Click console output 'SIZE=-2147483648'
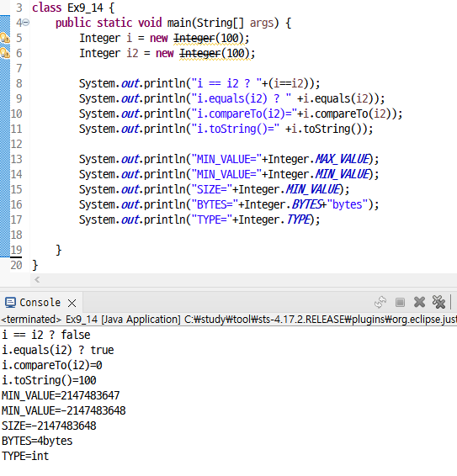This screenshot has height=476, width=457. pyautogui.click(x=49, y=426)
